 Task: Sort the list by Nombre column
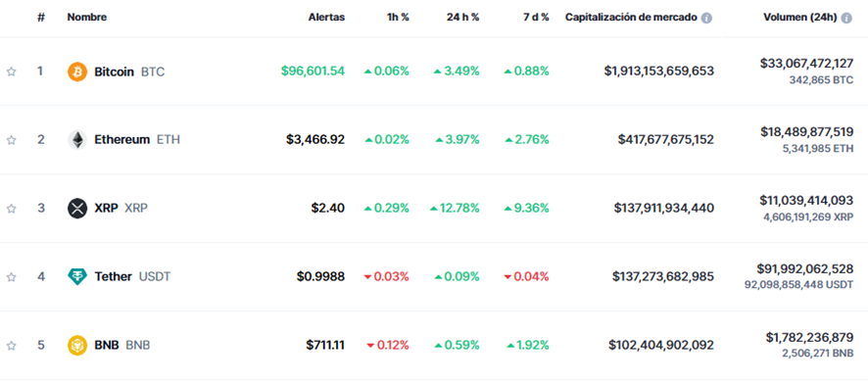point(87,18)
